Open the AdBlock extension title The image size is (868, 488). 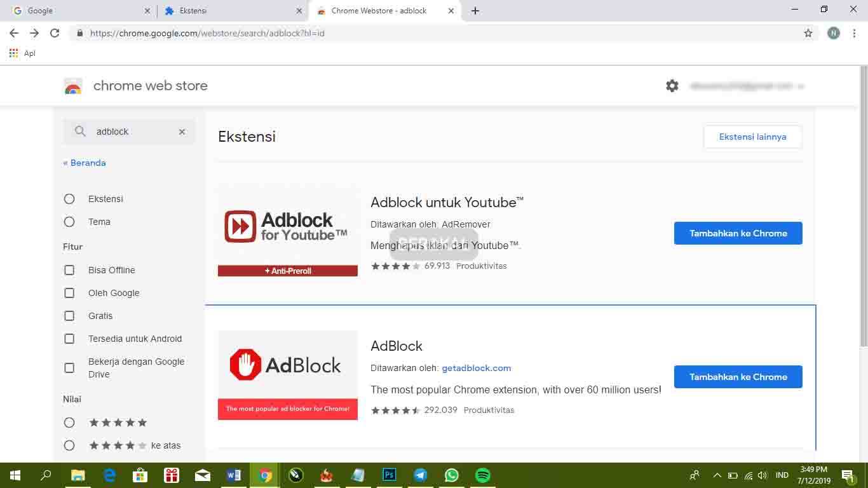click(x=397, y=346)
